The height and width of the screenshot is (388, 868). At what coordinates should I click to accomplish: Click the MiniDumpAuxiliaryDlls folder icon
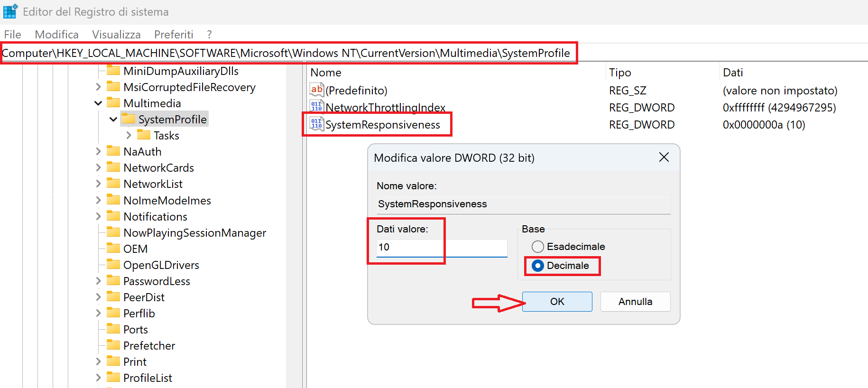point(113,71)
